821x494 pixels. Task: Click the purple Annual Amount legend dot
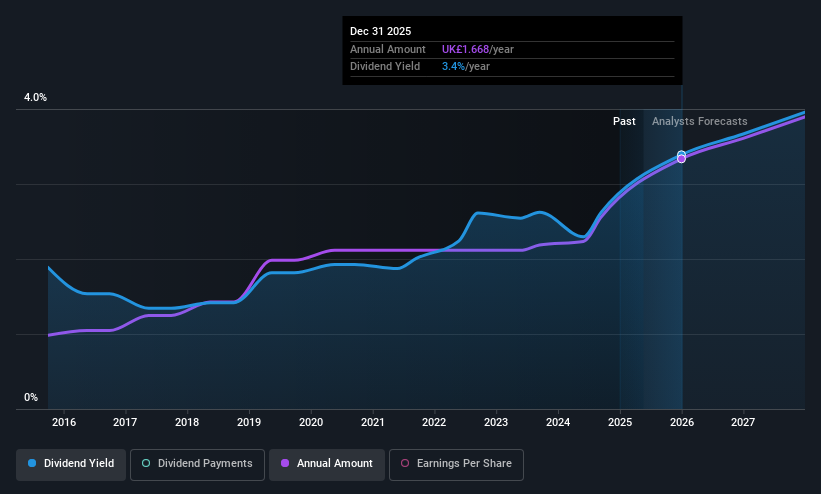[285, 464]
